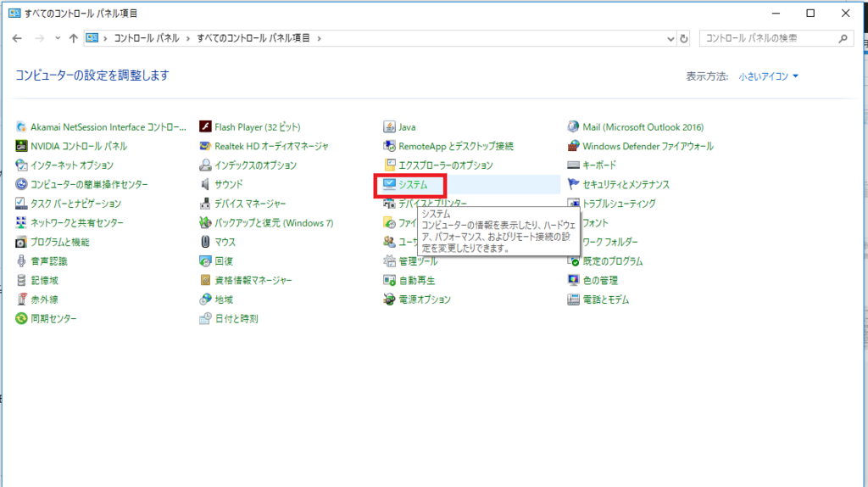868x487 pixels.
Task: Open the recent locations dropdown arrow
Action: [x=58, y=38]
